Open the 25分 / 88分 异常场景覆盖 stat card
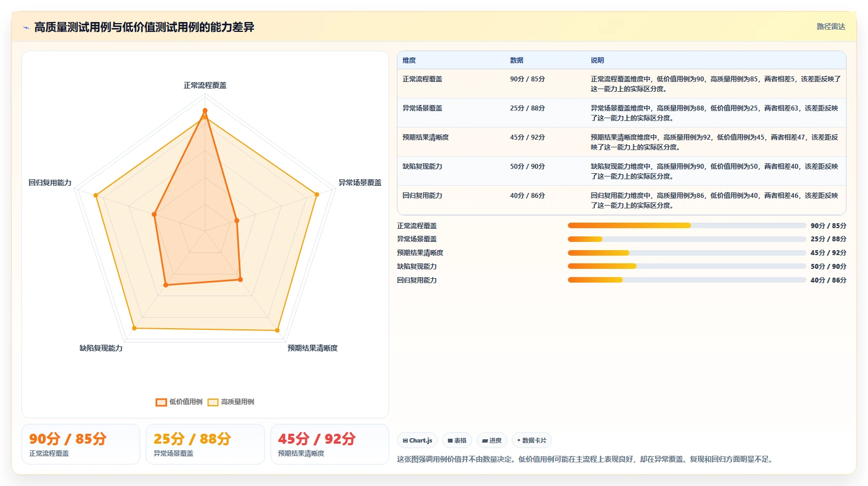 pyautogui.click(x=205, y=444)
